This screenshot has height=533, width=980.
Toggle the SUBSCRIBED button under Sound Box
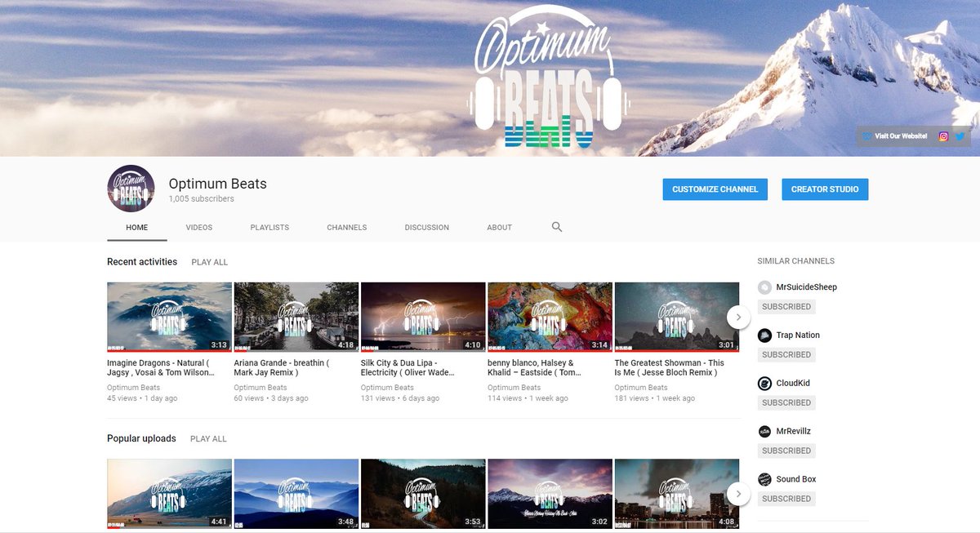[x=786, y=499]
